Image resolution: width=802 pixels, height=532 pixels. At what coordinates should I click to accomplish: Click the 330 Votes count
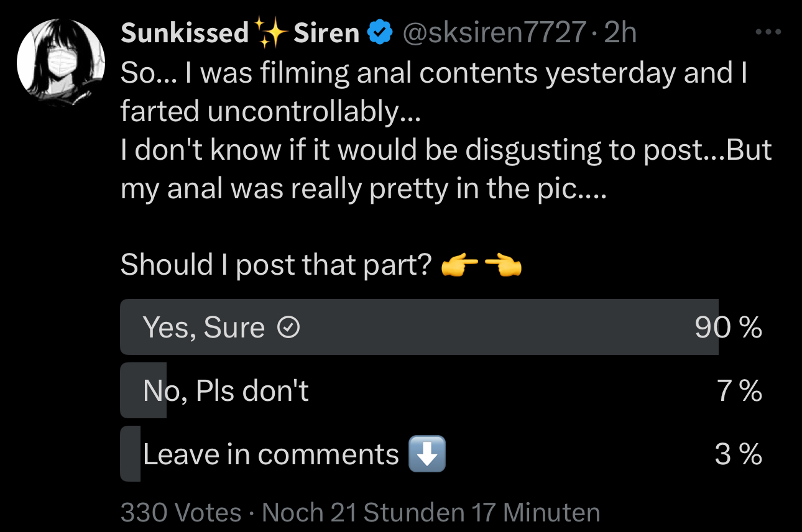[181, 513]
